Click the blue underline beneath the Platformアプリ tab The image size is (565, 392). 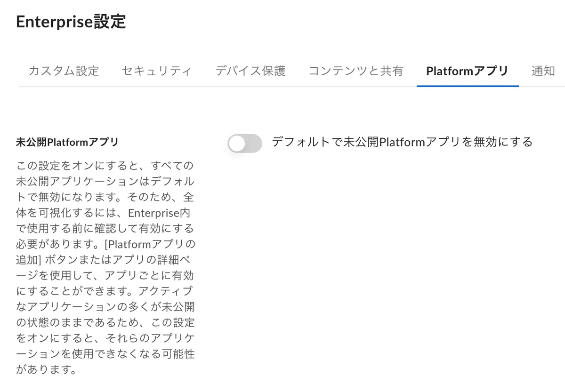[468, 86]
